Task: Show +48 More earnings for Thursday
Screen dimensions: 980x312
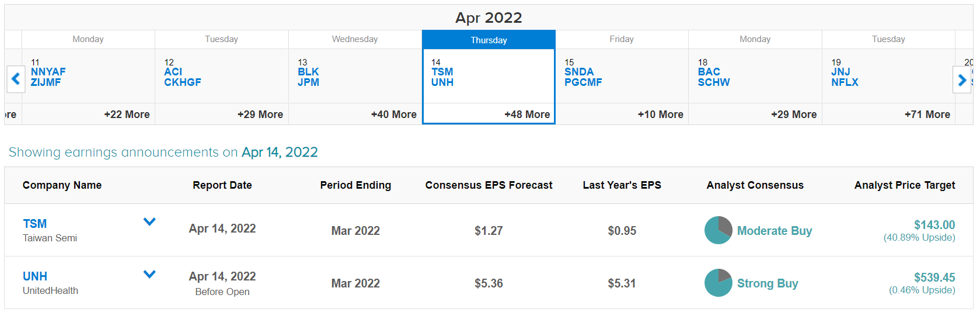Action: point(527,115)
